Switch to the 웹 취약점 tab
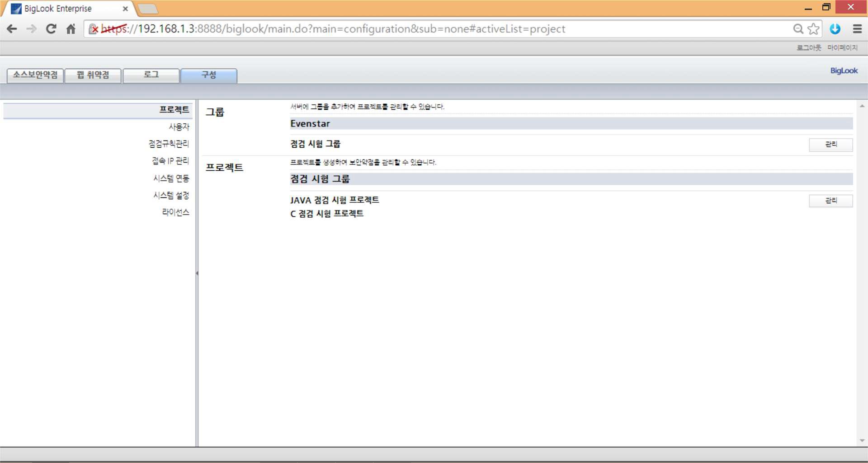This screenshot has width=868, height=463. click(x=93, y=75)
